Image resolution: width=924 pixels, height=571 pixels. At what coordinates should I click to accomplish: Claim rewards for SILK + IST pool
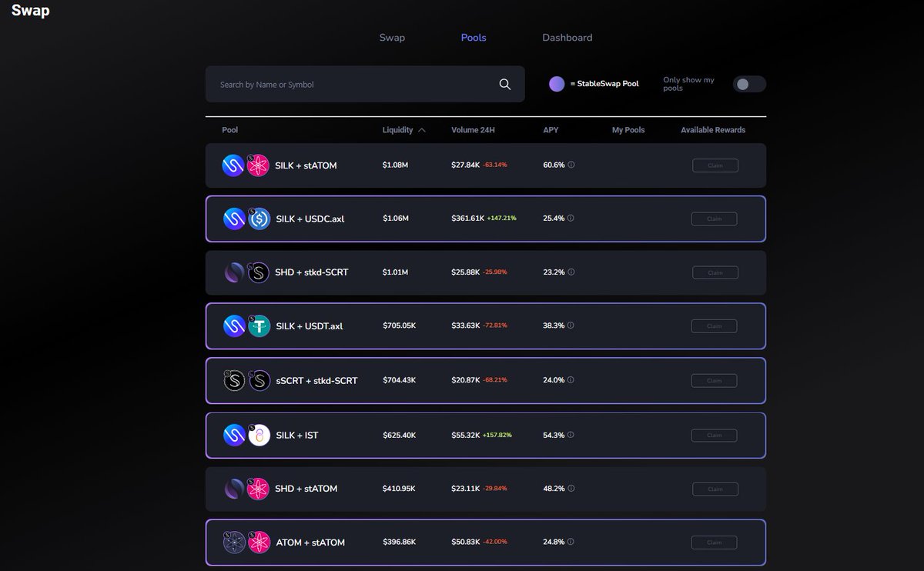point(714,435)
